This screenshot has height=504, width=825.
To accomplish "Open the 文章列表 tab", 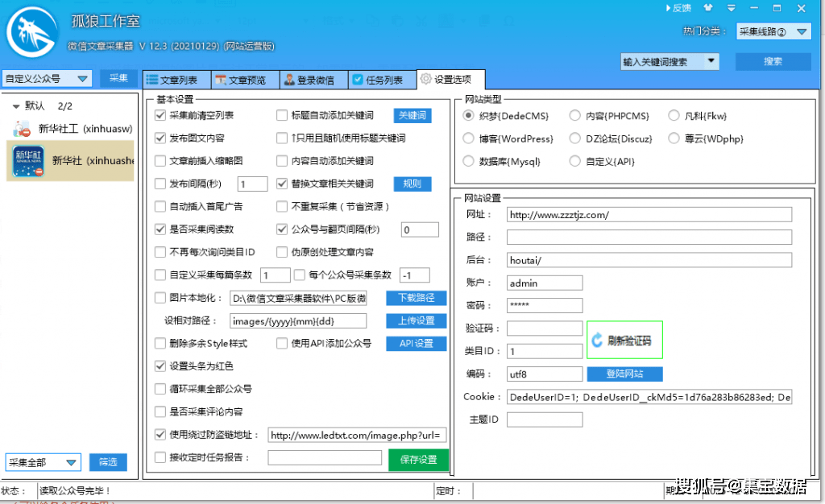I will (x=177, y=80).
